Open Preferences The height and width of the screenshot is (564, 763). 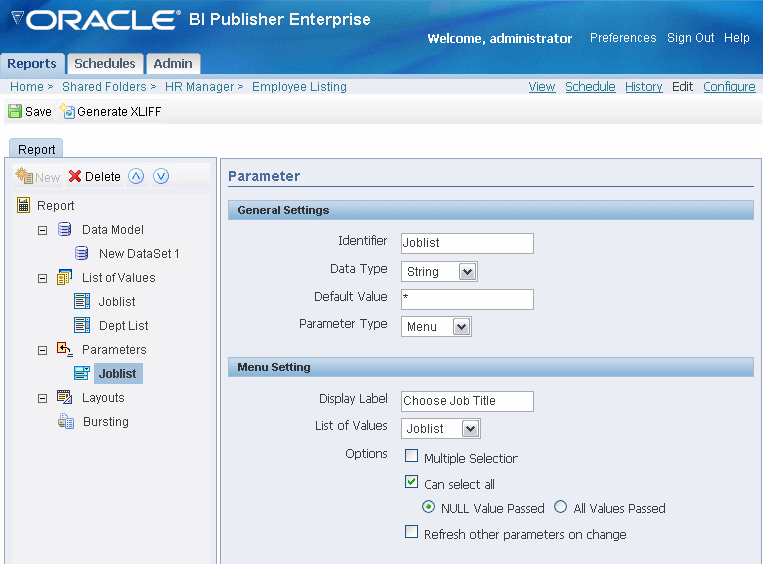click(623, 38)
